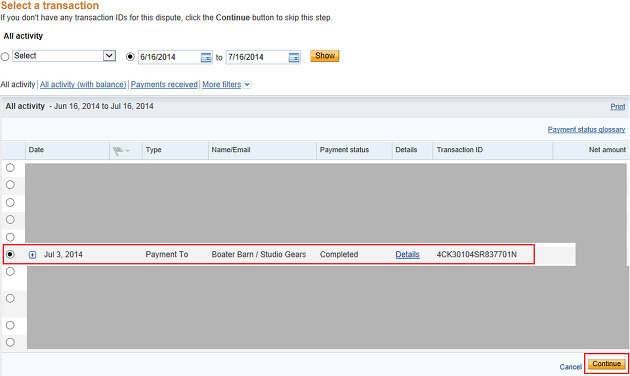Switch to All activity (with balance) view

[83, 84]
